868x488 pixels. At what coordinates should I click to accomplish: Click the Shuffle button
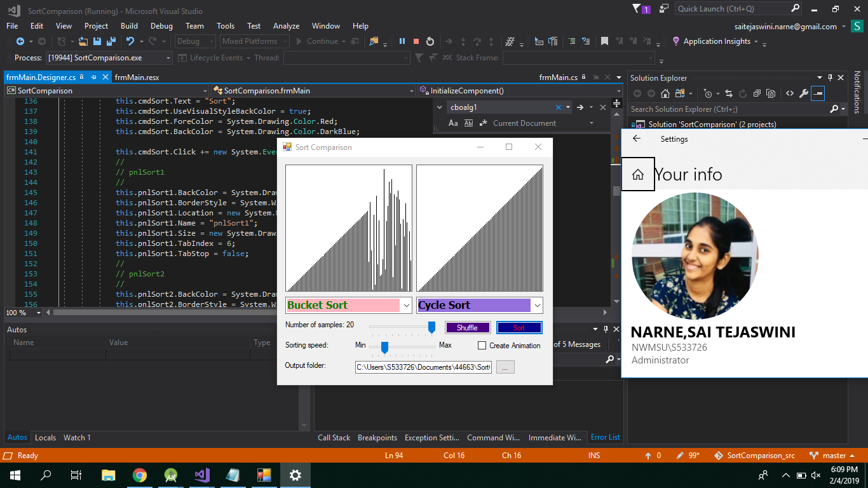(x=468, y=328)
